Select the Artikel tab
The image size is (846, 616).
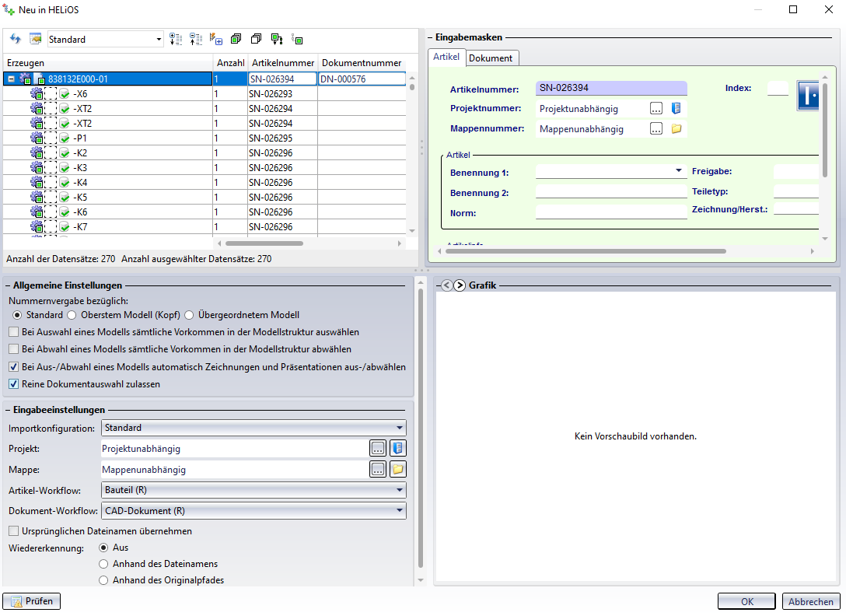coord(446,58)
